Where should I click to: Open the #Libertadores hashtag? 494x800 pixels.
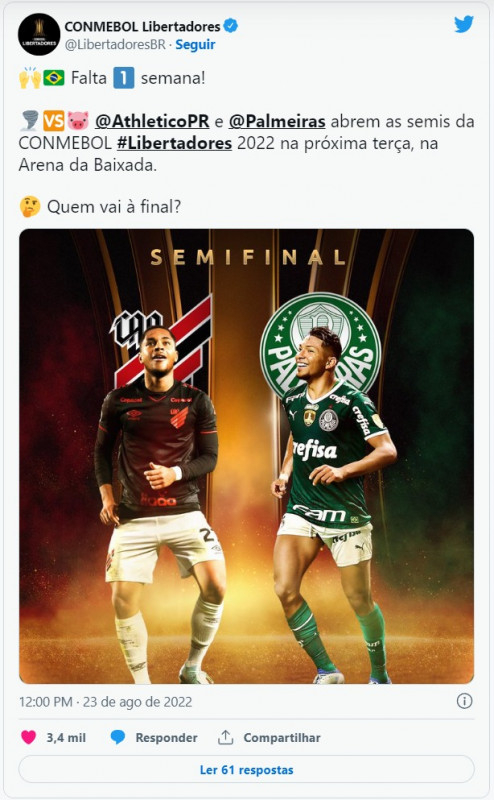(175, 143)
